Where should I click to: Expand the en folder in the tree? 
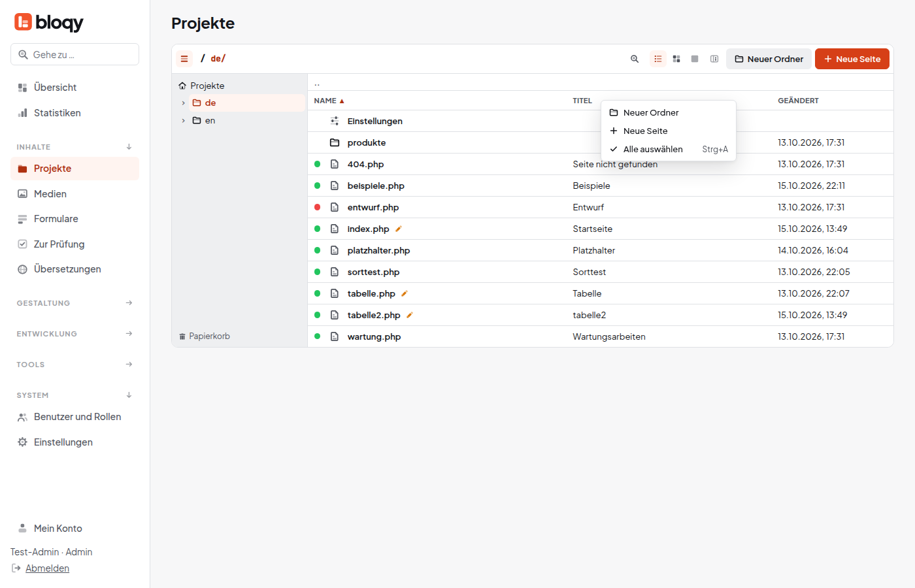(183, 121)
